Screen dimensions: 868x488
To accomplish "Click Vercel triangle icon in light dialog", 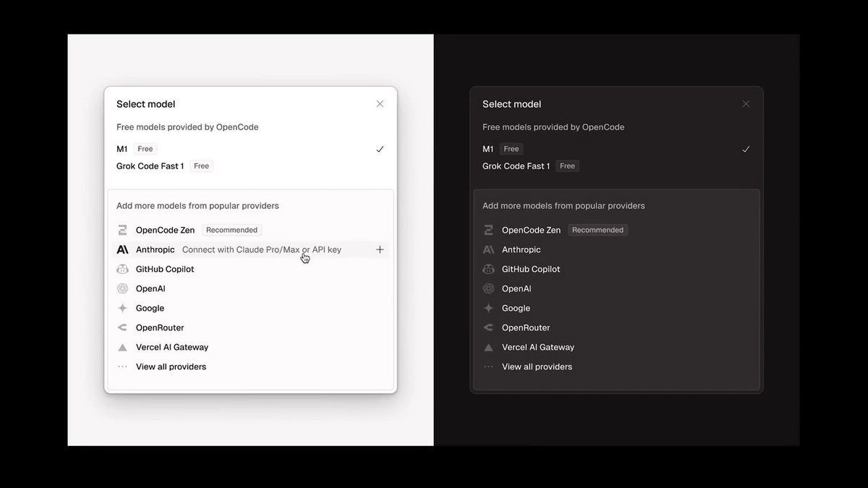I will 122,347.
